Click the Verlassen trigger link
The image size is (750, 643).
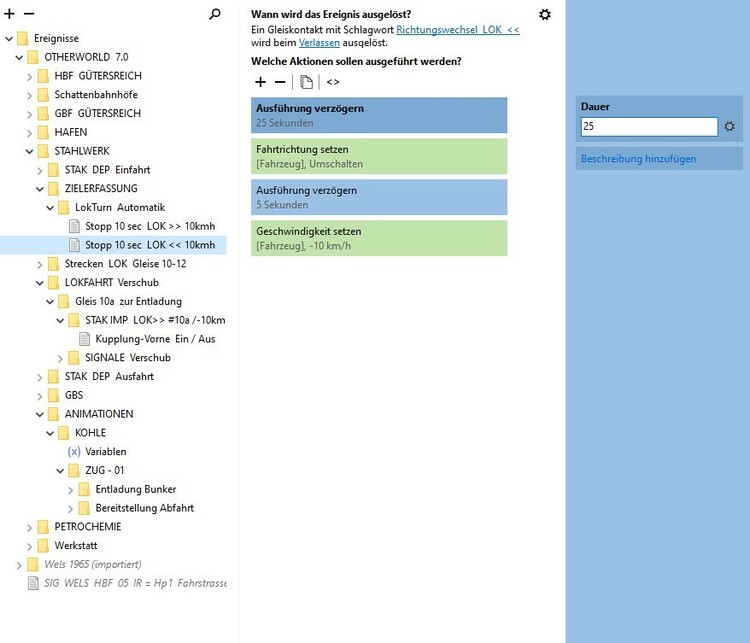[x=319, y=43]
